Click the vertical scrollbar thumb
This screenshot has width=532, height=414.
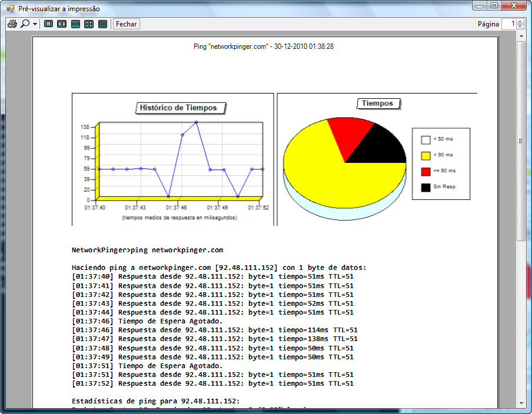[x=521, y=141]
